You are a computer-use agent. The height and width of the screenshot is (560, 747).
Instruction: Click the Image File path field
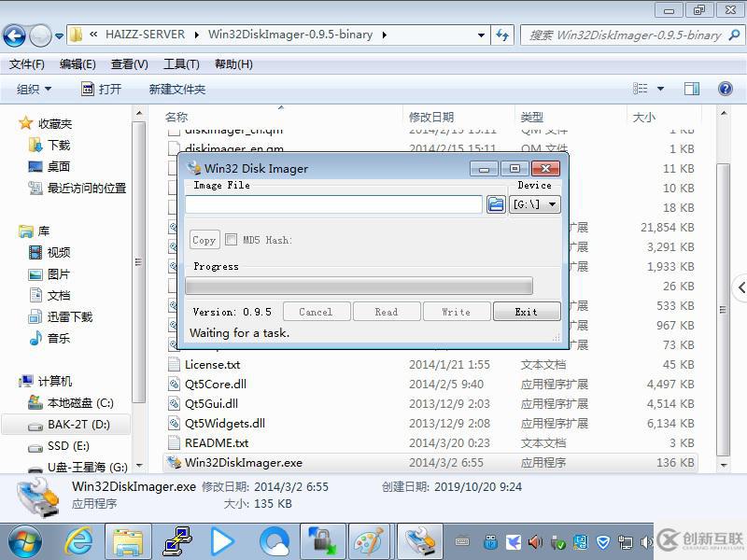pos(334,204)
